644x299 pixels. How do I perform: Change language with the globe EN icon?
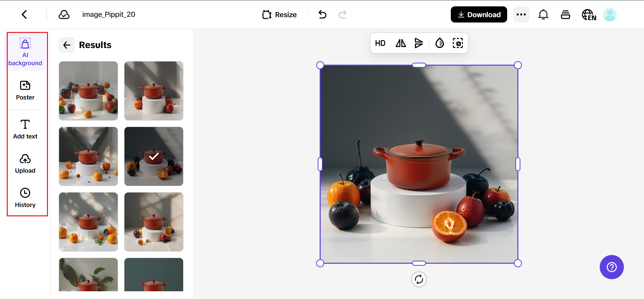click(589, 15)
